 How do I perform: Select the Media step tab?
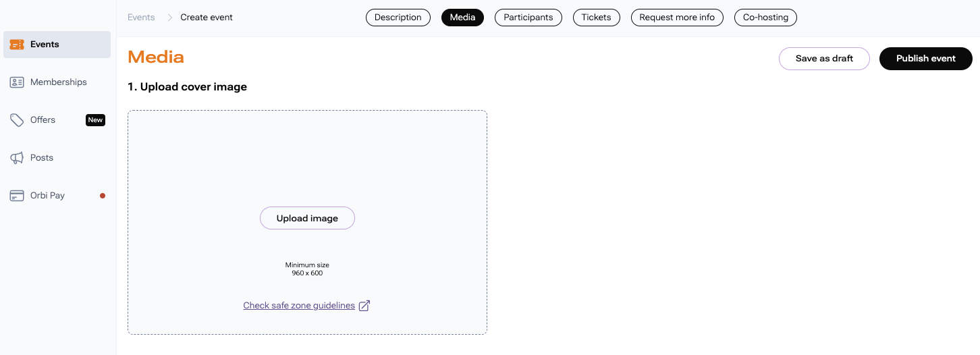(462, 18)
